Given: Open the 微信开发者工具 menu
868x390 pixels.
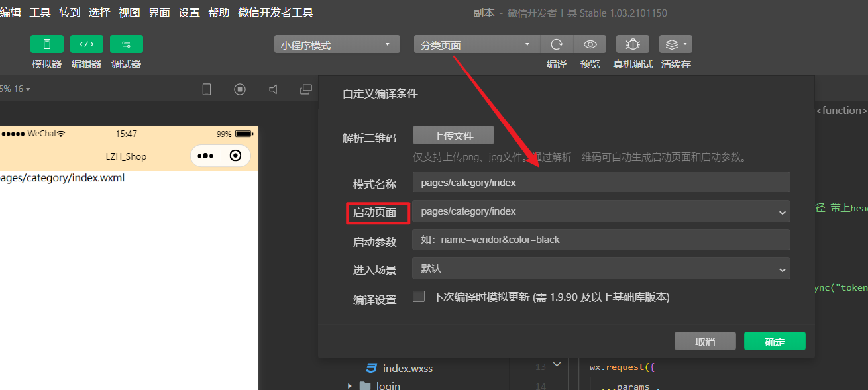Looking at the screenshot, I should (x=276, y=13).
